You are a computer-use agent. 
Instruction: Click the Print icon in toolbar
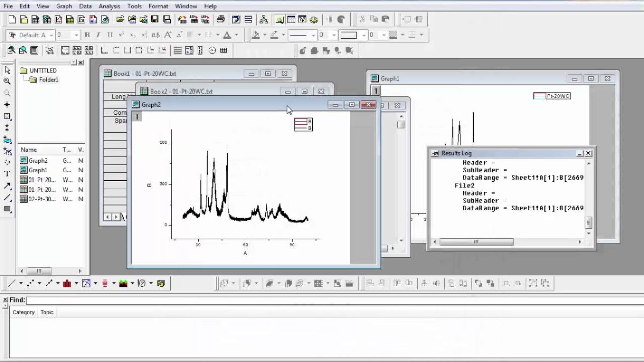[220, 20]
